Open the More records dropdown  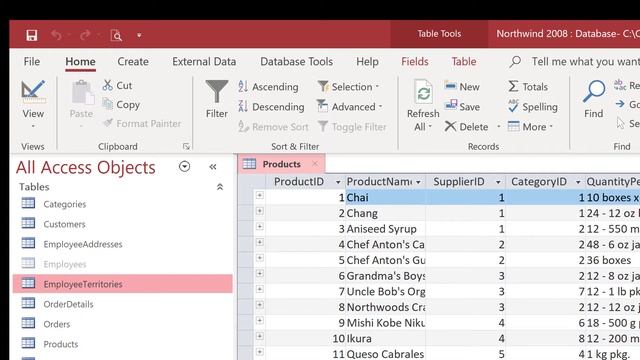point(531,127)
